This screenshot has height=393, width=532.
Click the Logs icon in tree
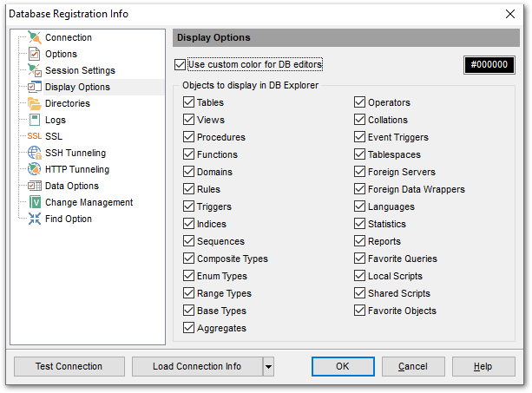[34, 120]
